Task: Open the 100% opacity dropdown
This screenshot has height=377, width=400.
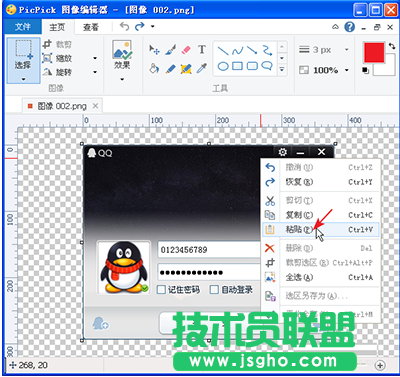Action: click(x=347, y=70)
